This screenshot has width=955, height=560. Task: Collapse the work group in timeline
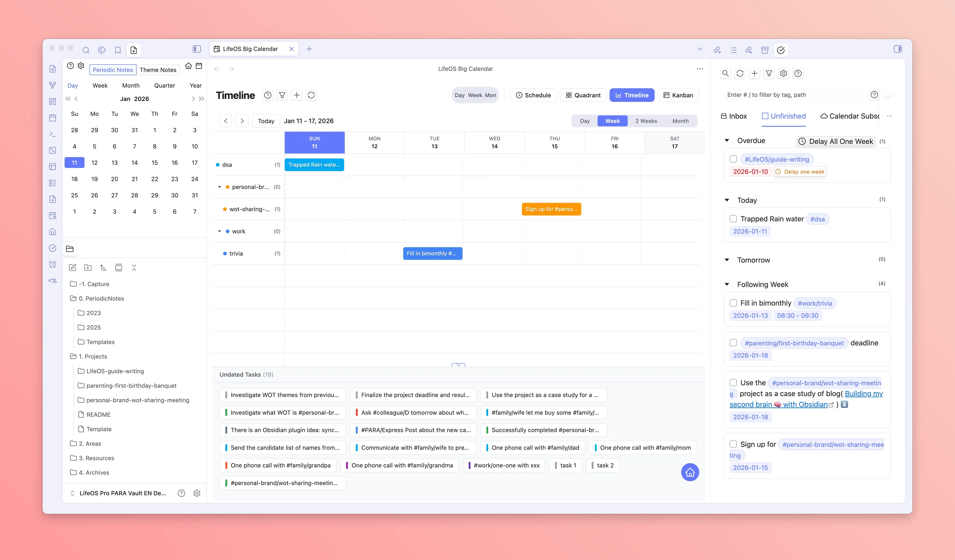tap(219, 231)
